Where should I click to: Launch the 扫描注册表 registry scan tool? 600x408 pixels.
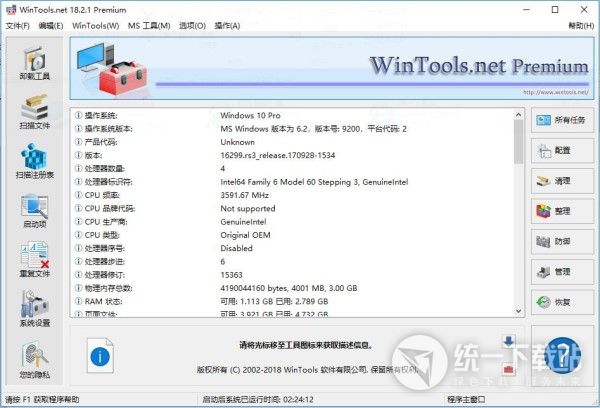(x=35, y=161)
